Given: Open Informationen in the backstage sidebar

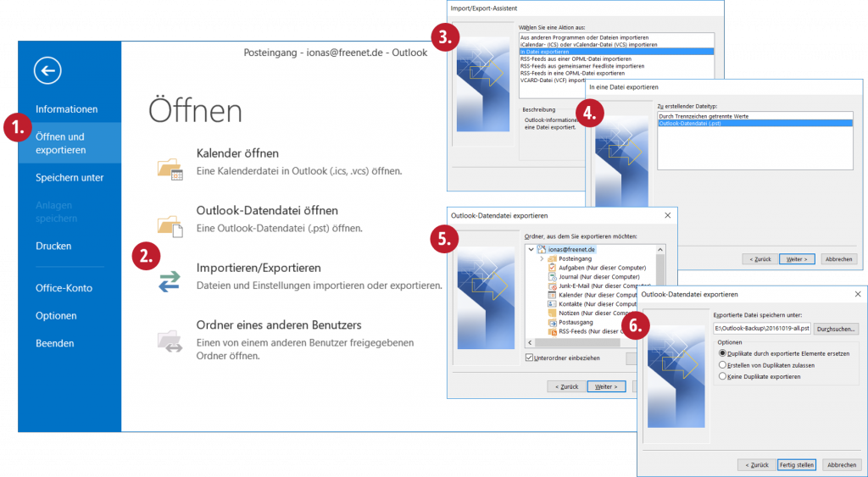Looking at the screenshot, I should pos(66,109).
